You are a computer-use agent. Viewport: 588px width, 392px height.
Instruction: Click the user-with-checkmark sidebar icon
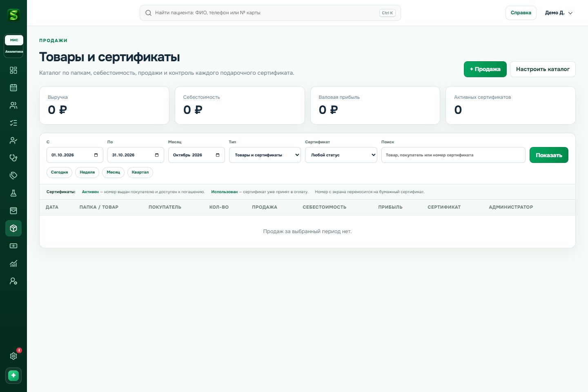(13, 140)
